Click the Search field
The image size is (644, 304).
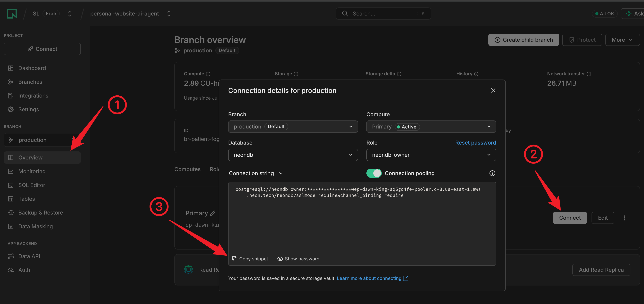(383, 13)
